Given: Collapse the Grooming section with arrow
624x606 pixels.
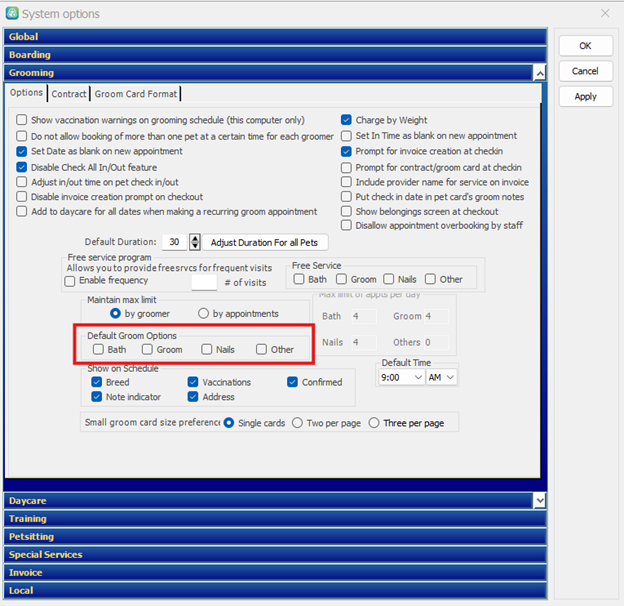Looking at the screenshot, I should click(x=540, y=73).
